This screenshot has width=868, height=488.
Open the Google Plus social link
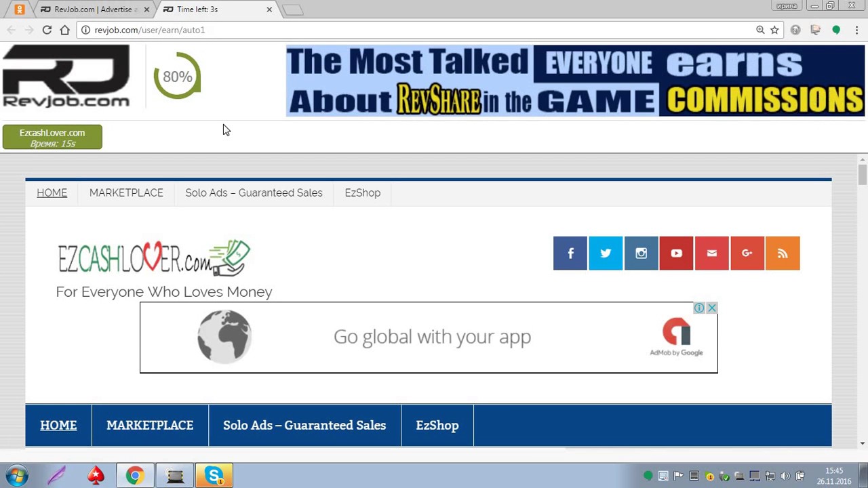coord(747,253)
